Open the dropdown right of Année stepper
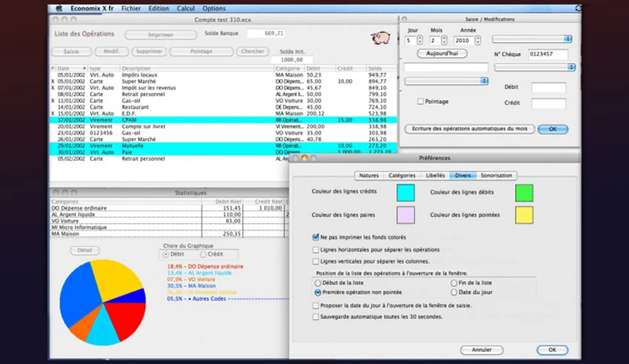This screenshot has height=364, width=629. click(533, 39)
